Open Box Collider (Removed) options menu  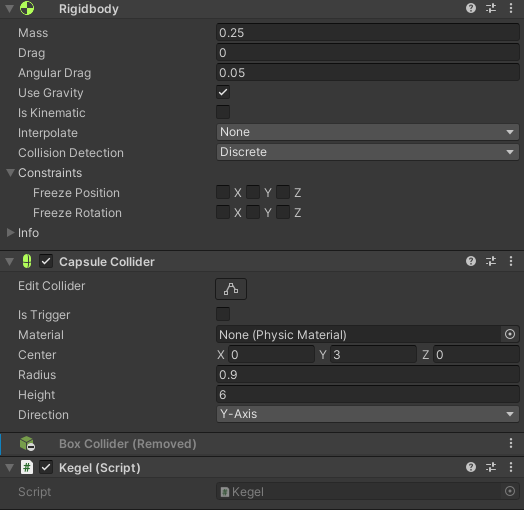click(x=511, y=443)
